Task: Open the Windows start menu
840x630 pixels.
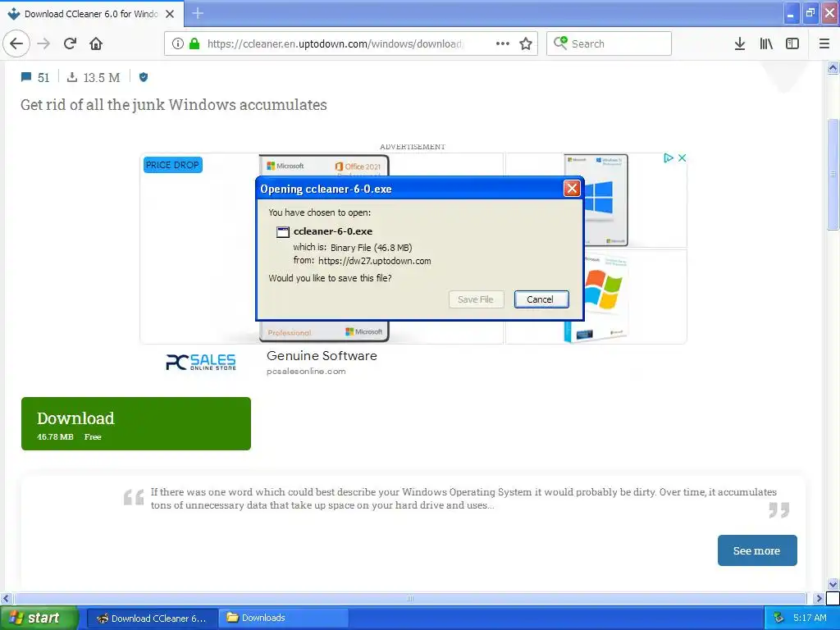Action: click(x=39, y=618)
